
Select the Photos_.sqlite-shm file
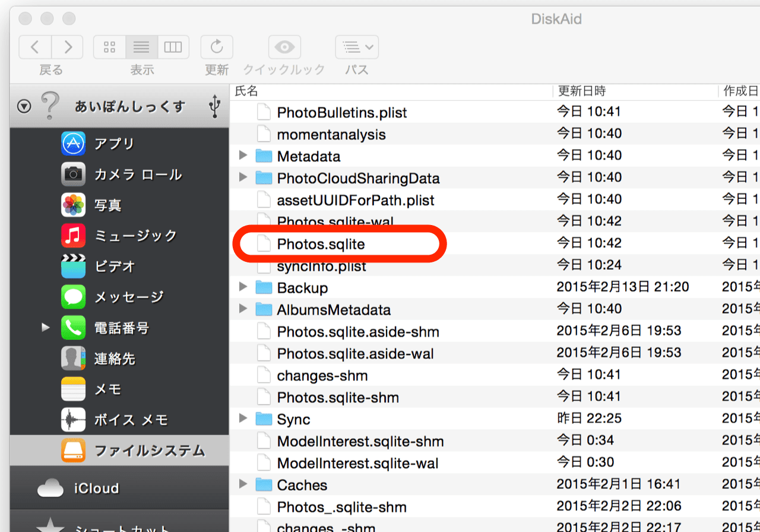pos(495,507)
